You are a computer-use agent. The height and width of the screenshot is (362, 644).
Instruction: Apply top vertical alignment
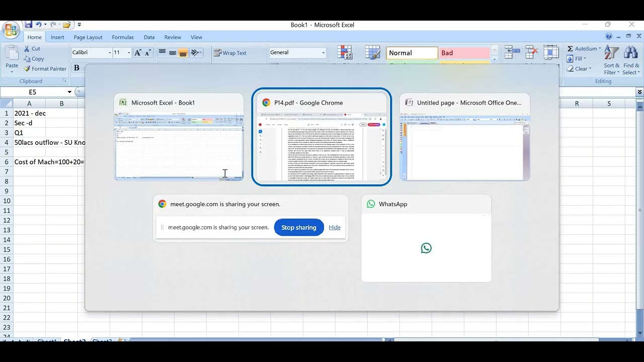point(162,53)
